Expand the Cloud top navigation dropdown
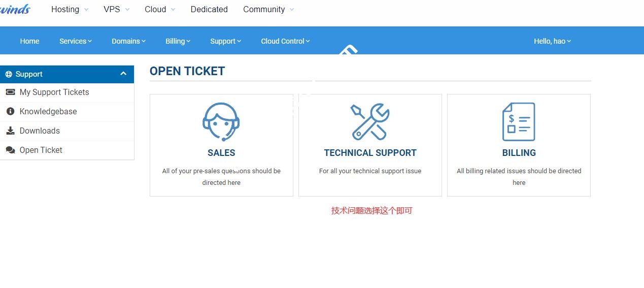Image resolution: width=644 pixels, height=288 pixels. pyautogui.click(x=160, y=9)
